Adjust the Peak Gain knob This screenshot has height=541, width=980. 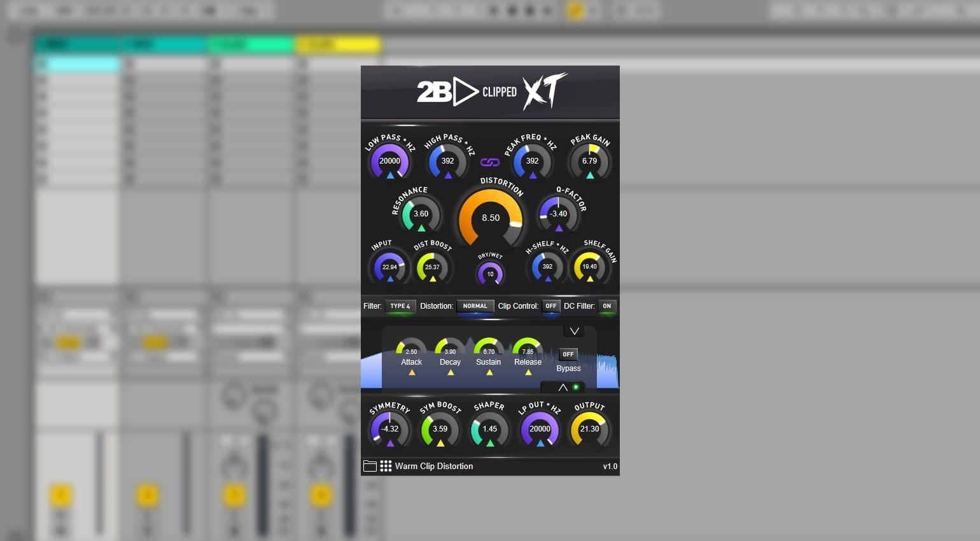[590, 161]
